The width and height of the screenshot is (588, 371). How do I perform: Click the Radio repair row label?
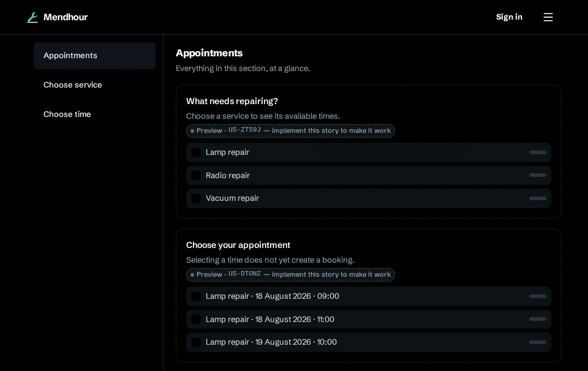228,175
